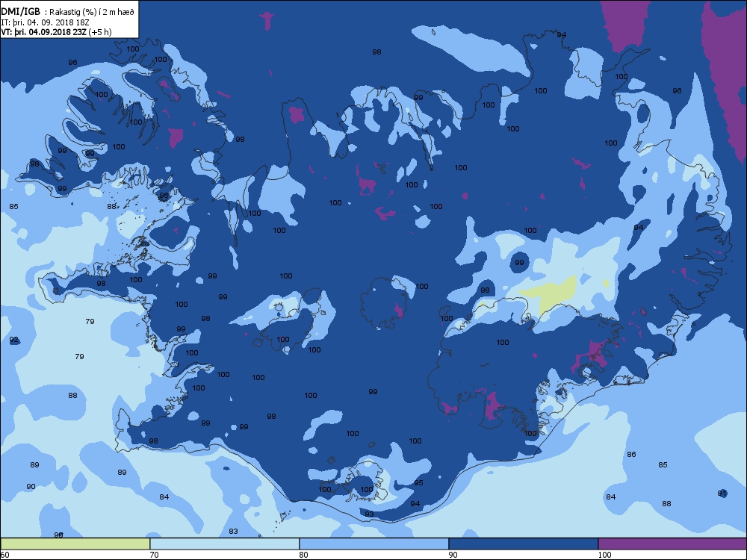The width and height of the screenshot is (747, 560).
Task: Click the '80' legend scale label
Action: pos(303,555)
